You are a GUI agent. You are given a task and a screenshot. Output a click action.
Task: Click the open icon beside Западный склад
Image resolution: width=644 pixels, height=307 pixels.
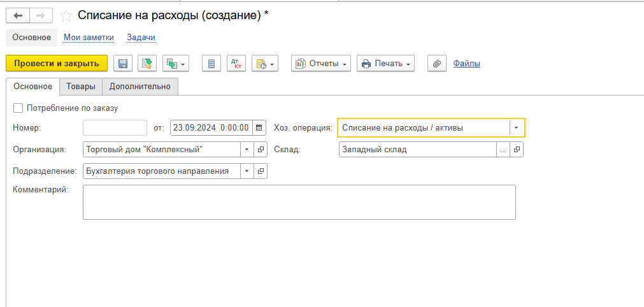517,150
